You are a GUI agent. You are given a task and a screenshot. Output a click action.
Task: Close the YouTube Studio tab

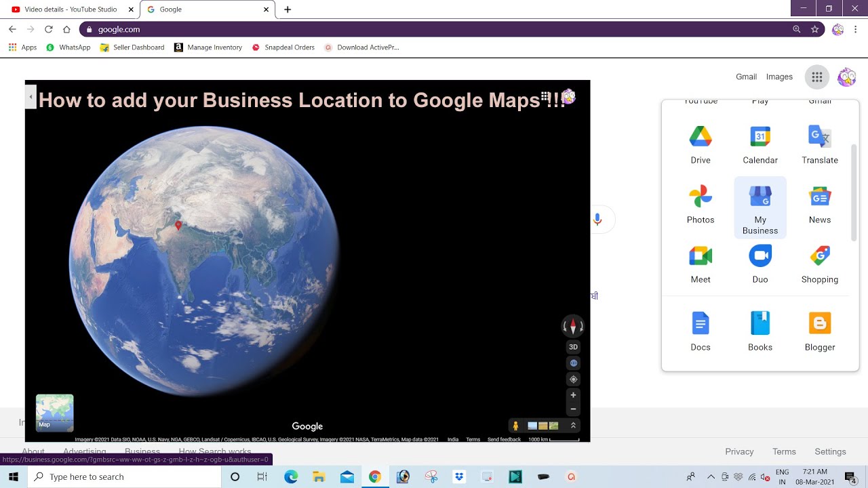coord(131,9)
